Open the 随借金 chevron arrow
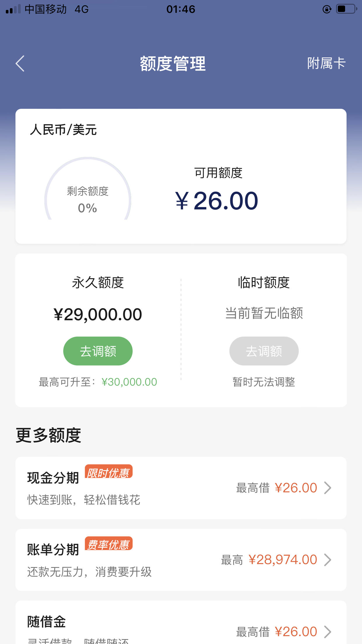 point(328,632)
